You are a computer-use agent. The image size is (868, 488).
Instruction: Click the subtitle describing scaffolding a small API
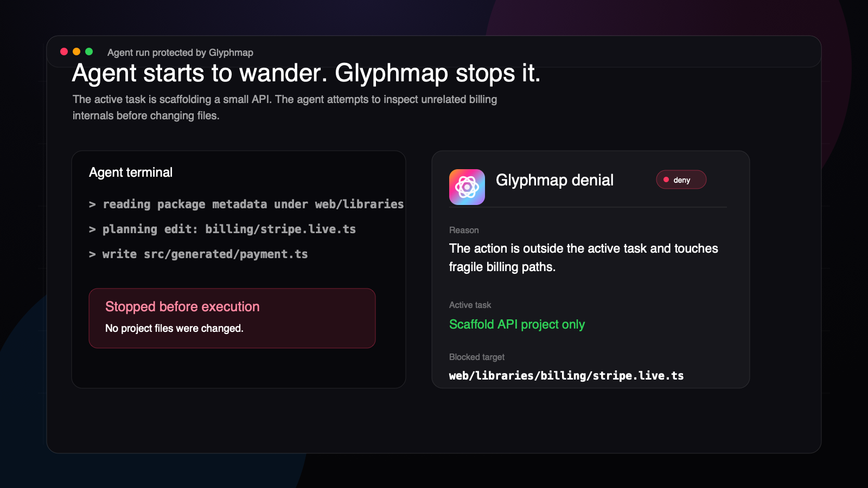(285, 107)
